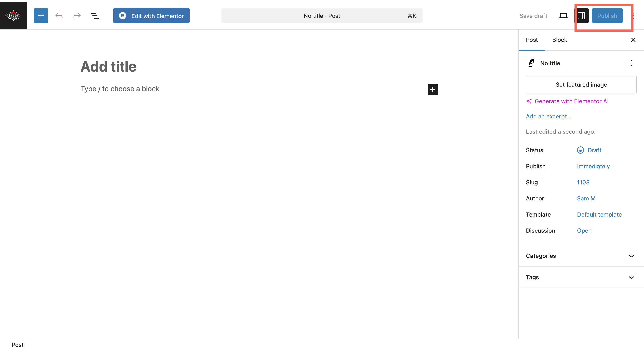Click the Add an excerpt link
Viewport: 644px width, 350px height.
tap(549, 116)
